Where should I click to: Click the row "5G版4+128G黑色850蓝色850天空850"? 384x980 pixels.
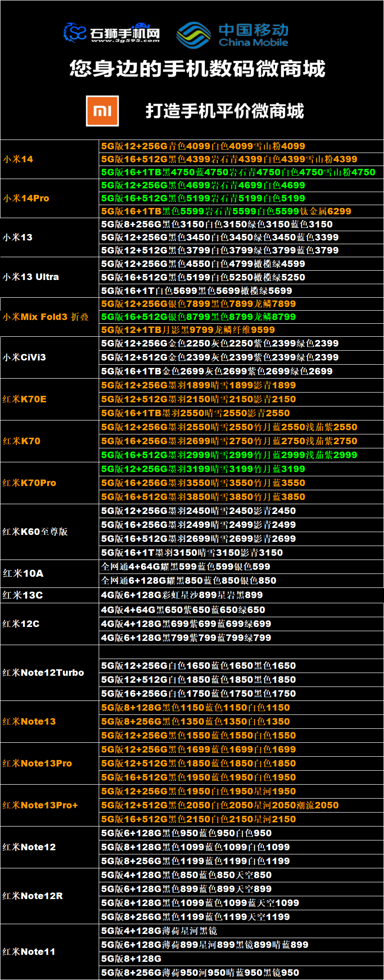(x=242, y=875)
